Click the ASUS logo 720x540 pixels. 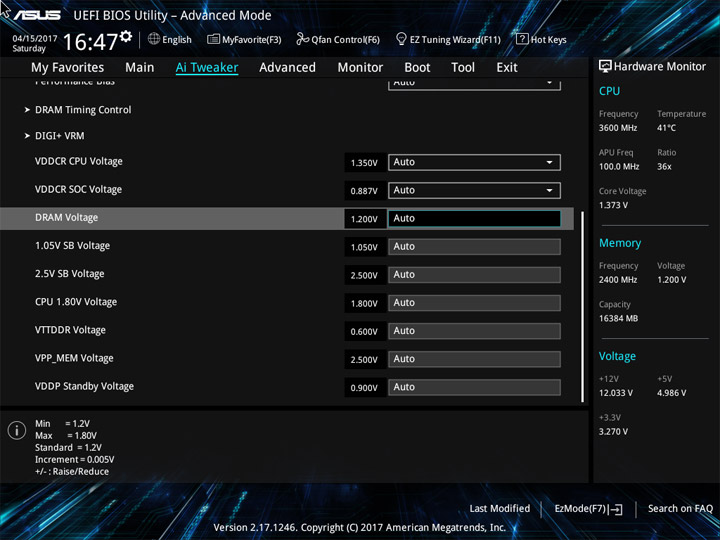click(37, 15)
